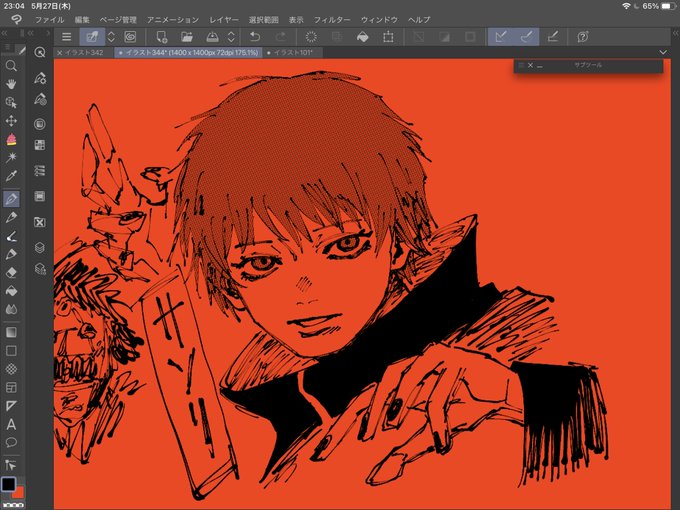This screenshot has height=510, width=680.
Task: Click the Show selection border icon
Action: pos(470,37)
